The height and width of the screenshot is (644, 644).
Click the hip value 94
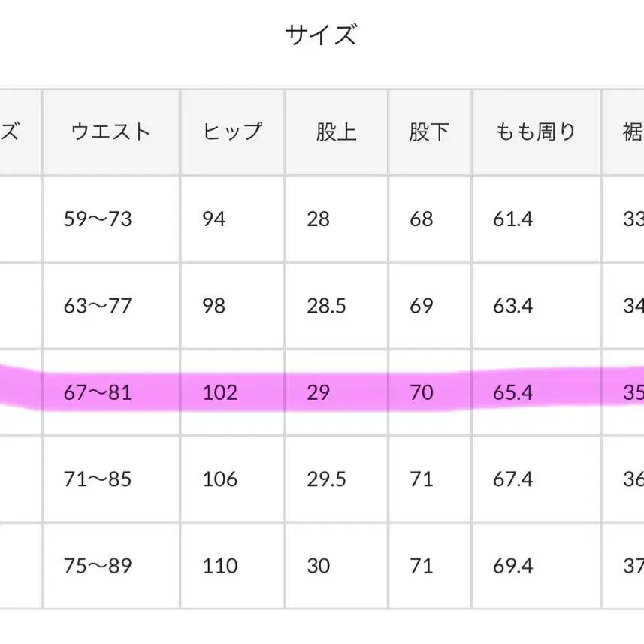click(x=214, y=219)
